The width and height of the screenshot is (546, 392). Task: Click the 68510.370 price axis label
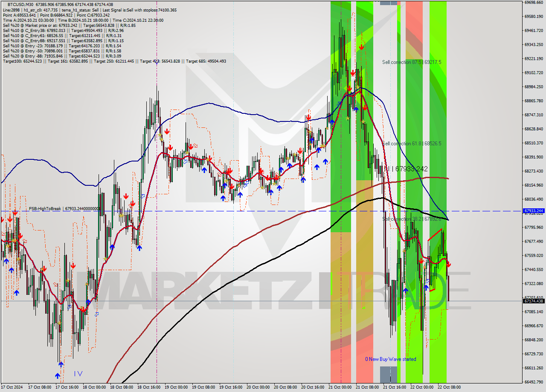[x=534, y=143]
